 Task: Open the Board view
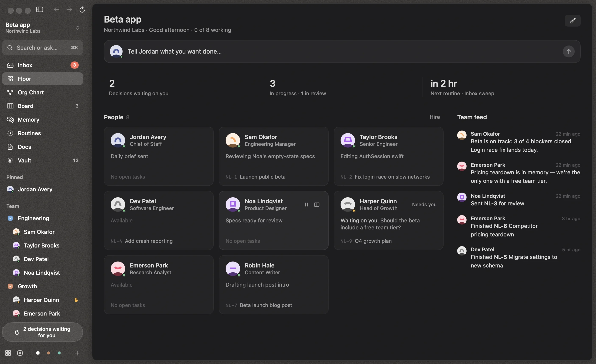click(x=43, y=106)
